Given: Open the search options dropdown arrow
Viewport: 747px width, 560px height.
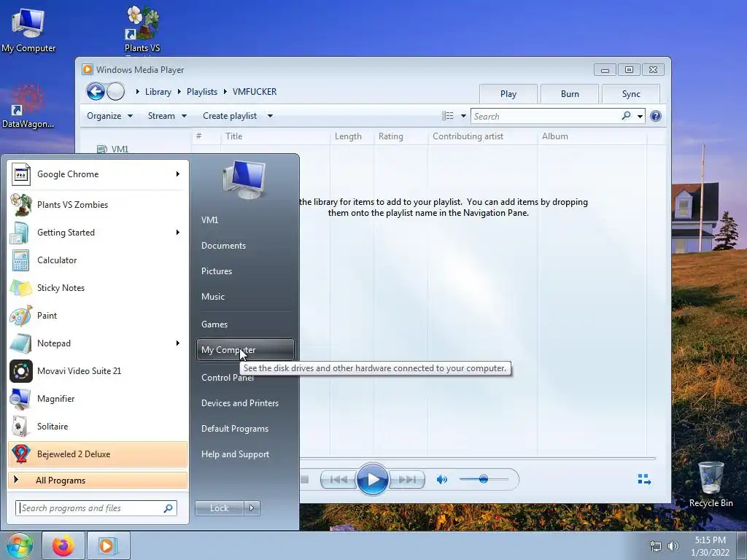Looking at the screenshot, I should [x=640, y=116].
